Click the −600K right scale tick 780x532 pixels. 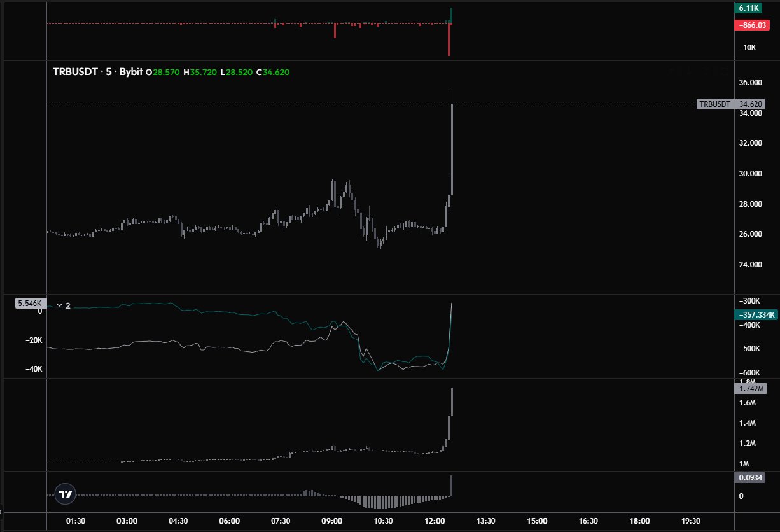click(x=749, y=374)
